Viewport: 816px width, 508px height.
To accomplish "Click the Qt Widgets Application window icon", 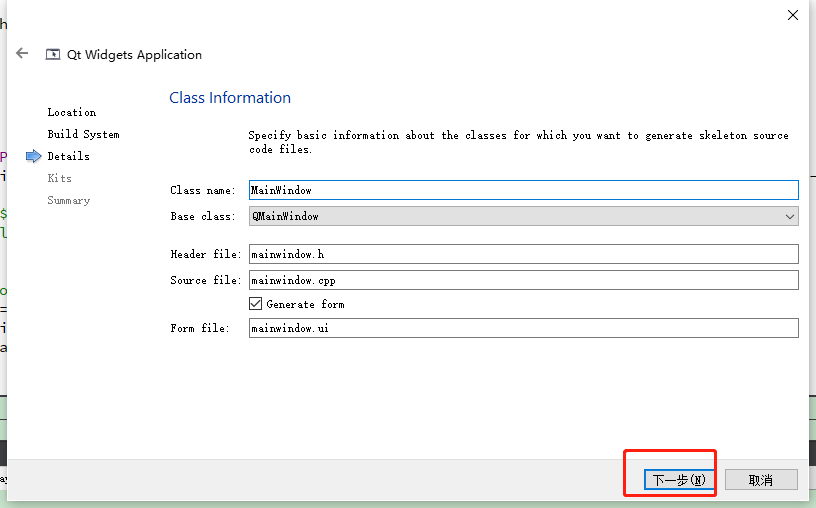I will pos(53,55).
